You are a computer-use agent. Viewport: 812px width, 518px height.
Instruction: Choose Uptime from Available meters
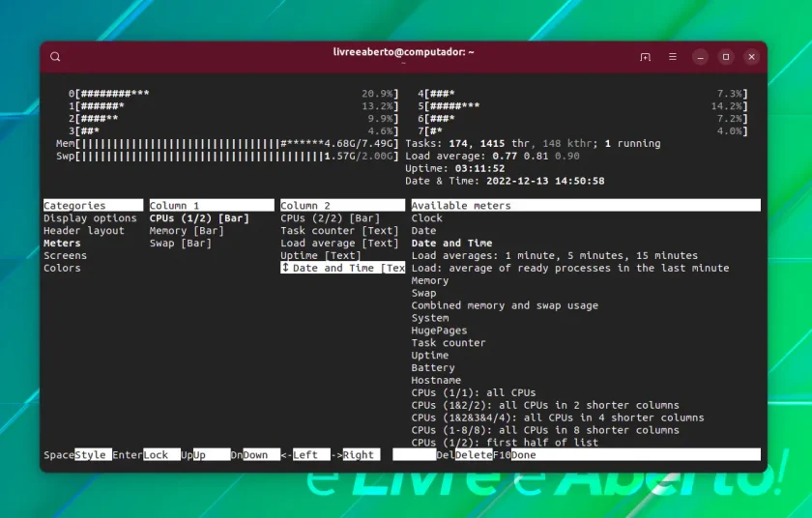430,355
